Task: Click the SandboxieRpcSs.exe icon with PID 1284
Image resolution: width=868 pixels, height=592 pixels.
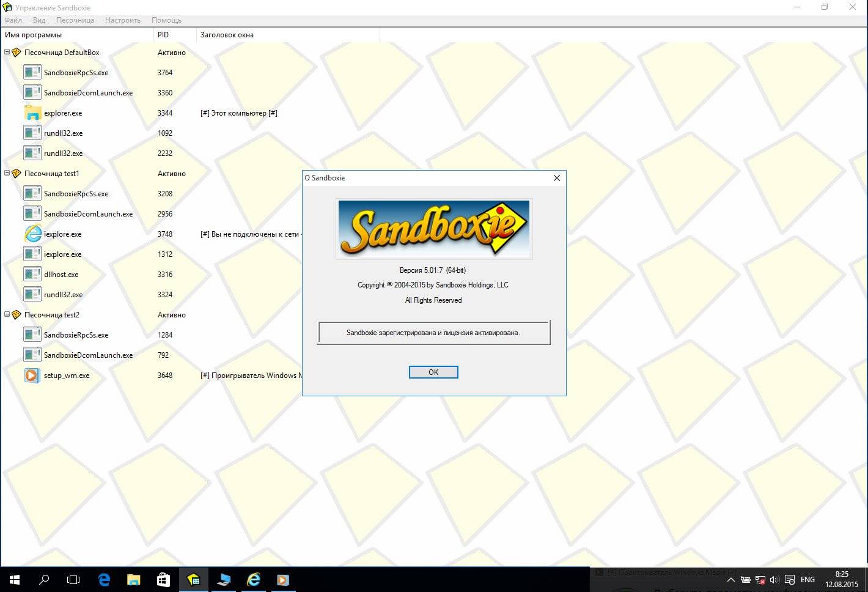Action: (x=32, y=335)
